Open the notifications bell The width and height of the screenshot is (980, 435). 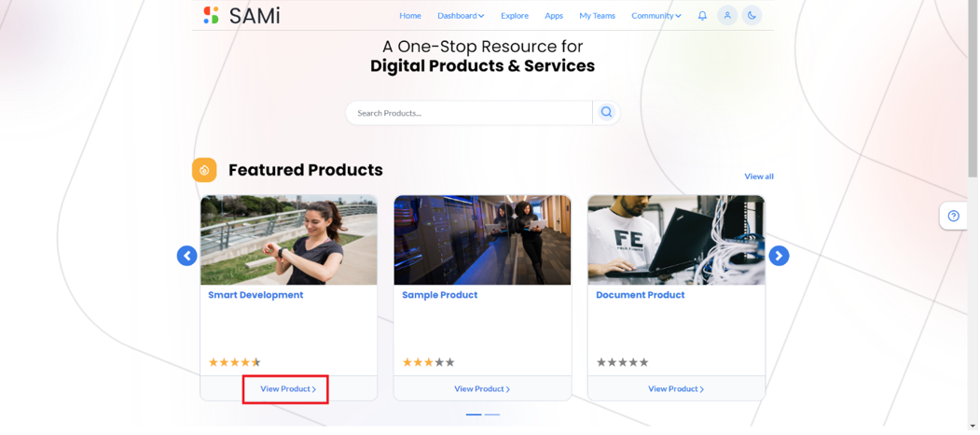pyautogui.click(x=702, y=16)
